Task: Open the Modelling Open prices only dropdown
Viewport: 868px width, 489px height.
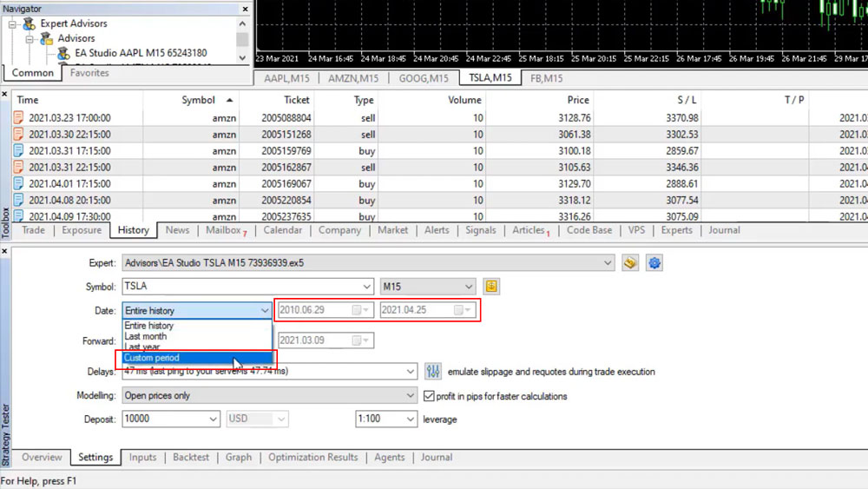Action: coord(411,395)
